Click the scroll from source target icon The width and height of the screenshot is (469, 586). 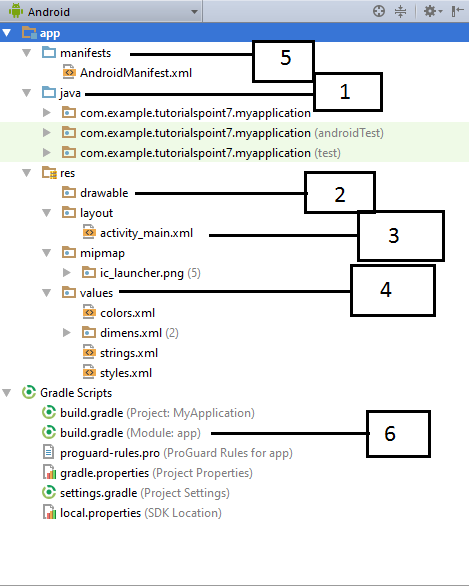[379, 11]
